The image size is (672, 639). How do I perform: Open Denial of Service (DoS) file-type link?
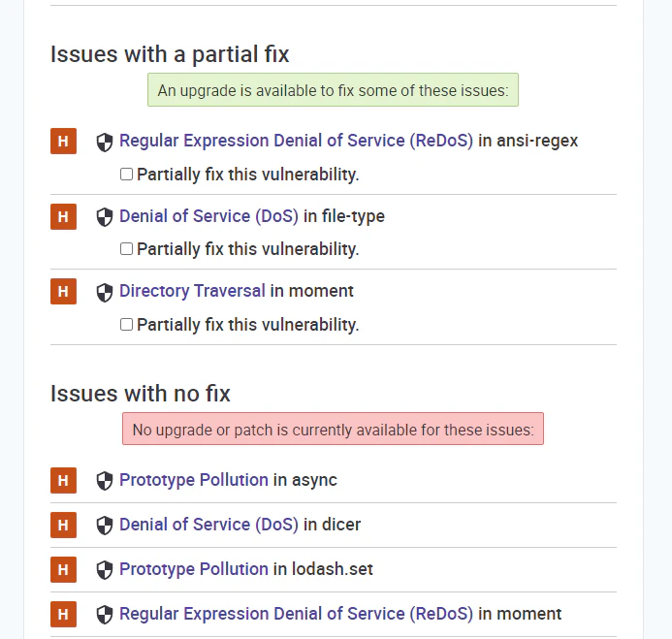(208, 216)
